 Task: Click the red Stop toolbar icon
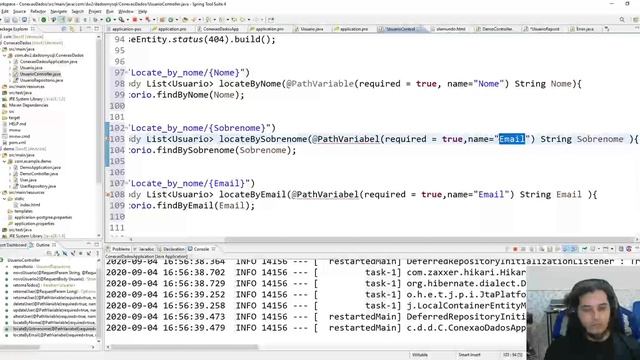(x=135, y=20)
